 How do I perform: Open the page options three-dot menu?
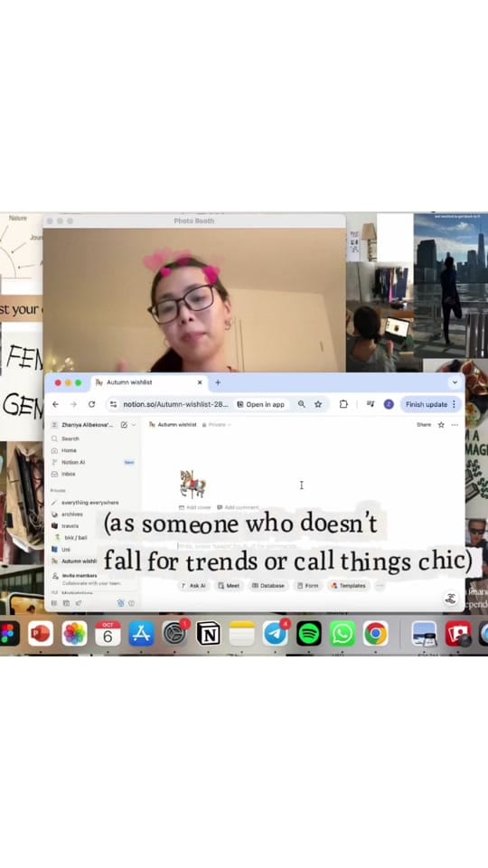[x=455, y=425]
